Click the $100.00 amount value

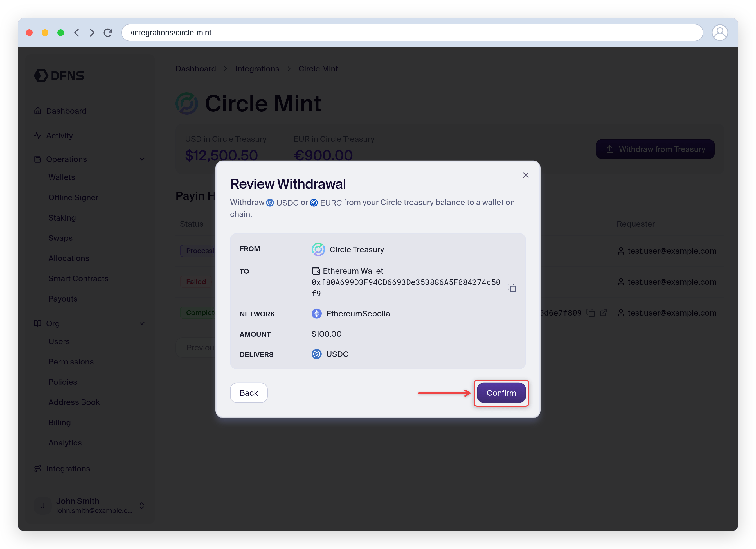click(326, 334)
